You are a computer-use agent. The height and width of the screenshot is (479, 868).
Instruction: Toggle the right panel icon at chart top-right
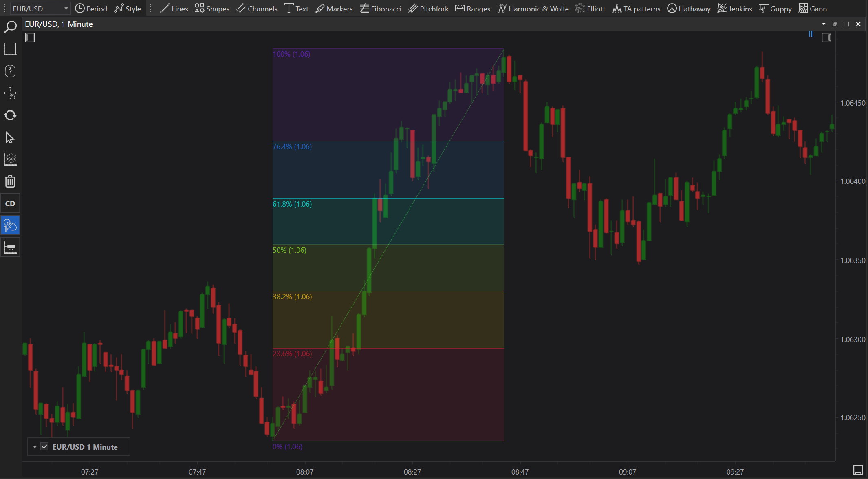click(x=826, y=38)
